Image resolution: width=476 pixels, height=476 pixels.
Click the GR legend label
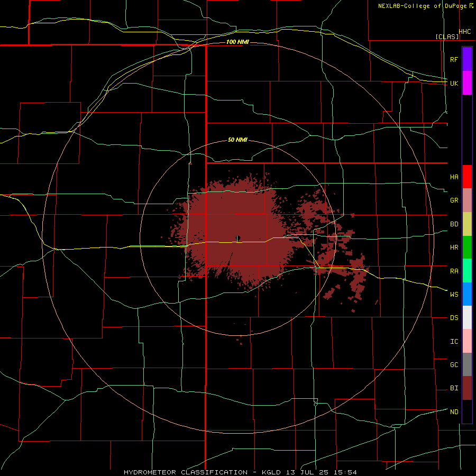pos(454,200)
